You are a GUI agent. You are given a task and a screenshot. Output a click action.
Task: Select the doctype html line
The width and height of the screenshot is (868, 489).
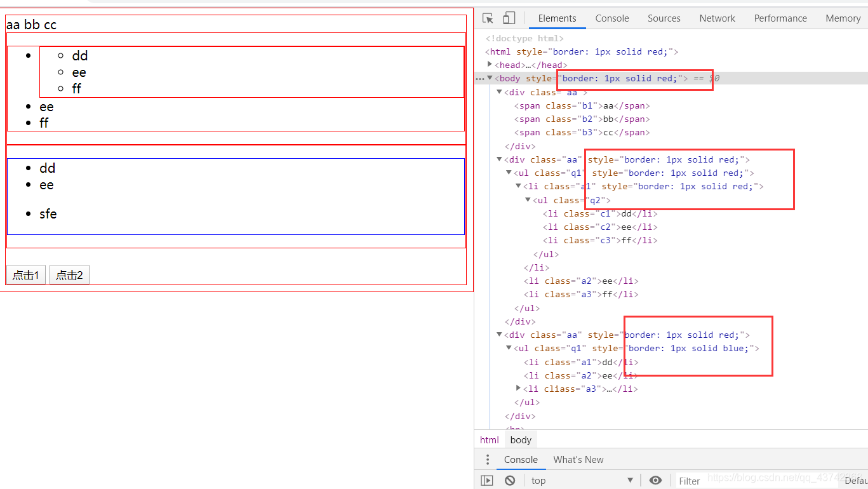[524, 38]
